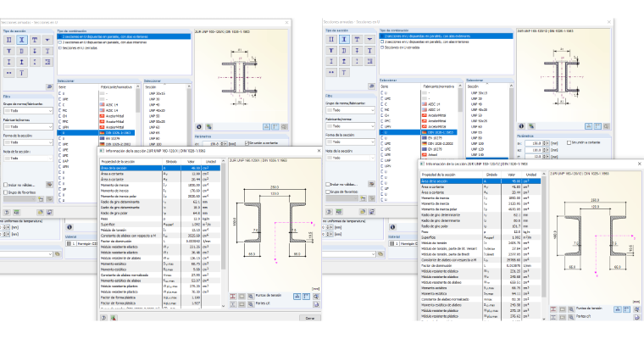Open section info via black circle icon, left dialog

click(199, 127)
